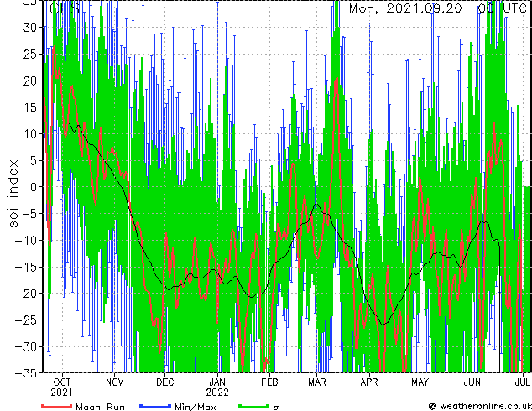Click the weatheronline.co.uk credit text

pyautogui.click(x=484, y=406)
